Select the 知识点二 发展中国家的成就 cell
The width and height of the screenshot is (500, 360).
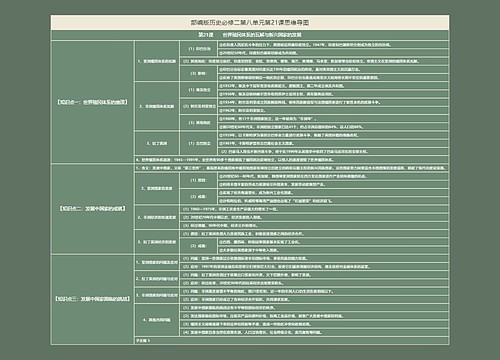tap(92, 209)
